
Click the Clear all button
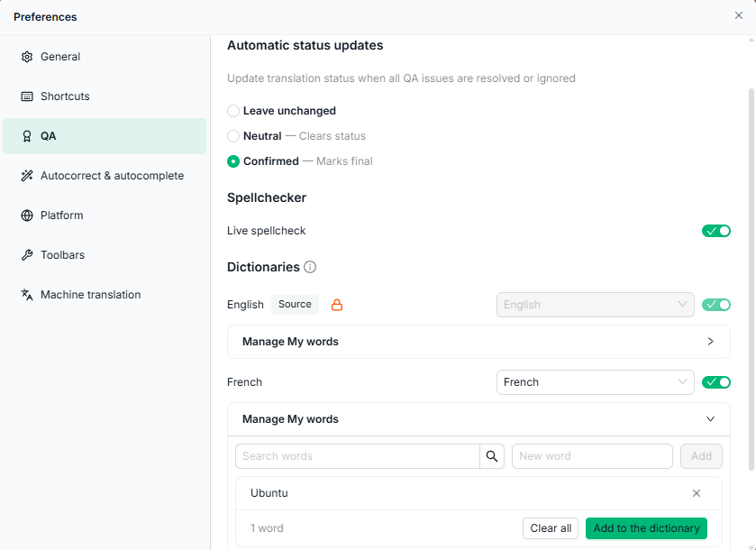pyautogui.click(x=551, y=528)
